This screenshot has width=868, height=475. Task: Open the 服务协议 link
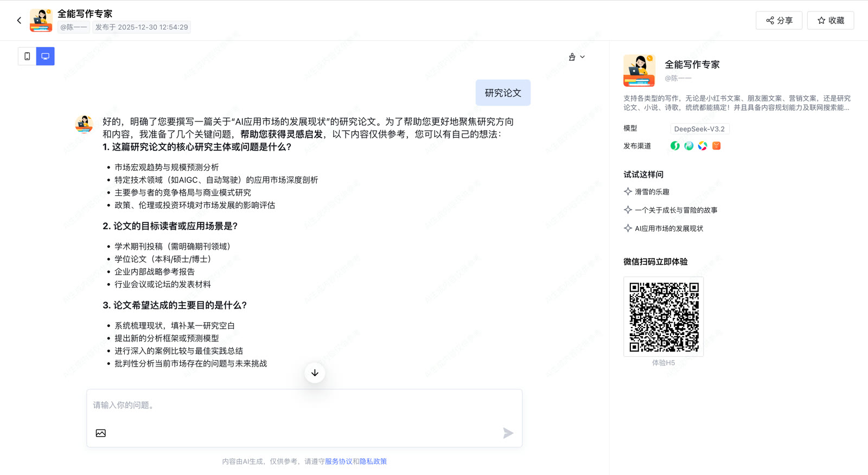[x=339, y=461]
